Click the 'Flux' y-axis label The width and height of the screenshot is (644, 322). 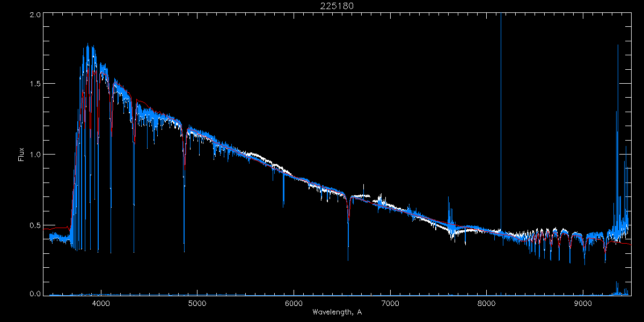pos(21,154)
